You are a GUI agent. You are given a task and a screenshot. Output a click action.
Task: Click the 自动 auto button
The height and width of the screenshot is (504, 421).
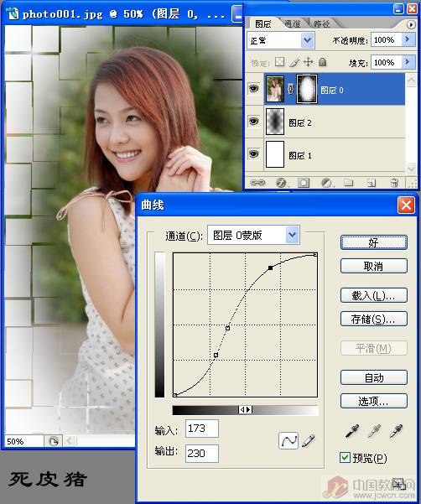(x=373, y=377)
